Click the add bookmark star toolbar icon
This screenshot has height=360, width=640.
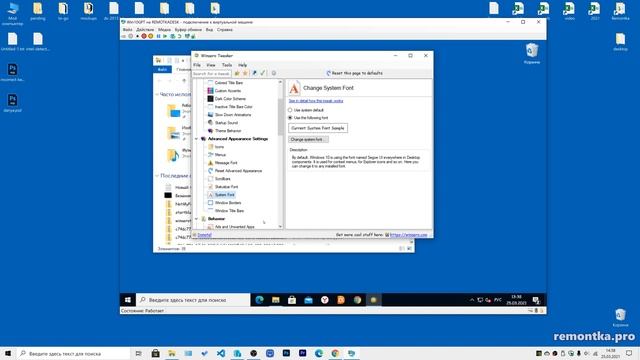(x=237, y=73)
